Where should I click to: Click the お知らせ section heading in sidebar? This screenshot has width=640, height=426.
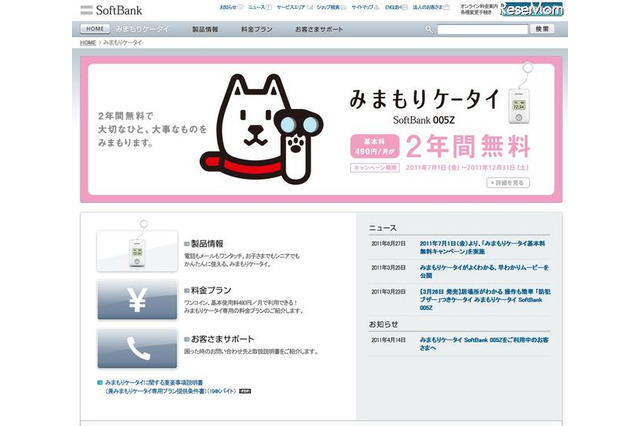pos(383,324)
